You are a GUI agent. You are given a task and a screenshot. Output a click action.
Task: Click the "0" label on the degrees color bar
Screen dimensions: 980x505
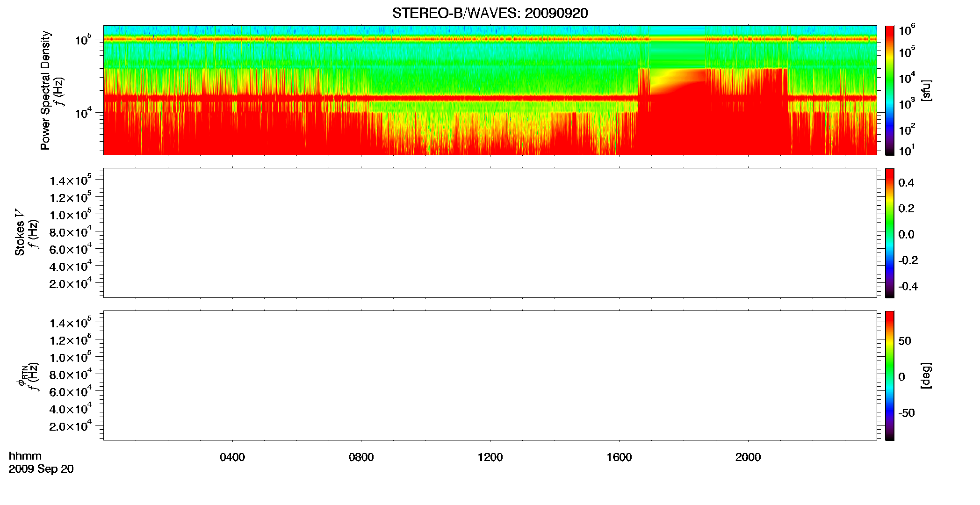click(x=901, y=377)
